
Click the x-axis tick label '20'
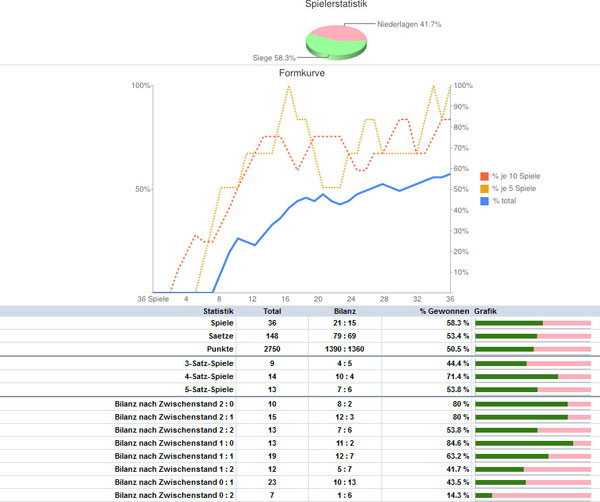318,299
